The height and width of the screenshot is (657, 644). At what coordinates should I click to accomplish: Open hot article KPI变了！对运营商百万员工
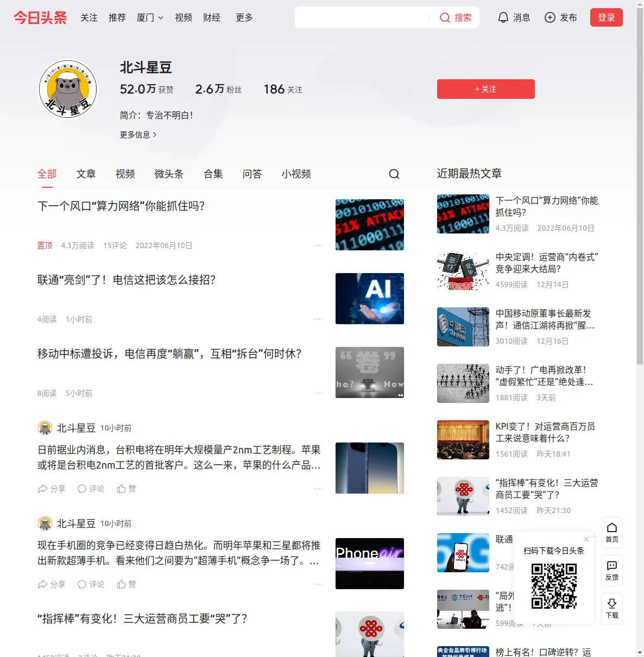(x=546, y=432)
